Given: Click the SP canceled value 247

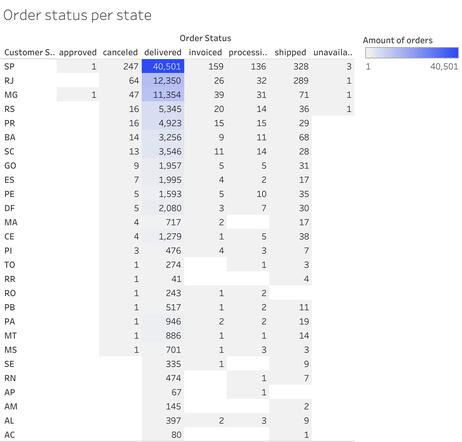Looking at the screenshot, I should [x=131, y=66].
